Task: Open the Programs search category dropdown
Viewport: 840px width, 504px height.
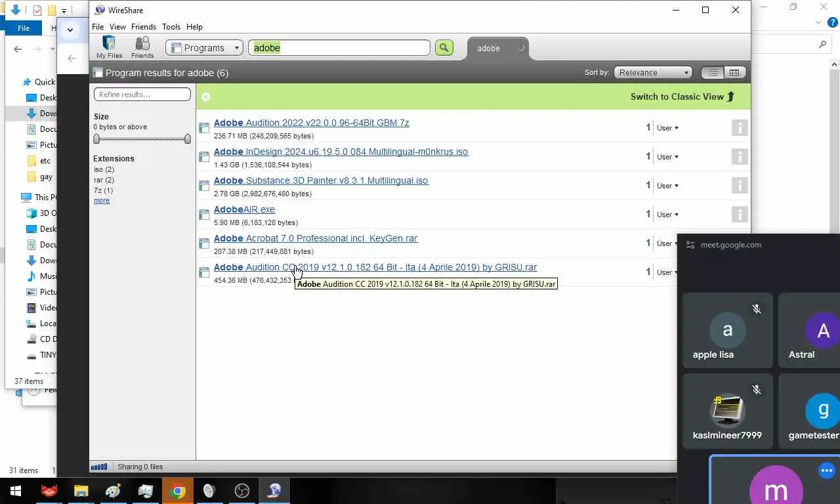Action: point(204,48)
